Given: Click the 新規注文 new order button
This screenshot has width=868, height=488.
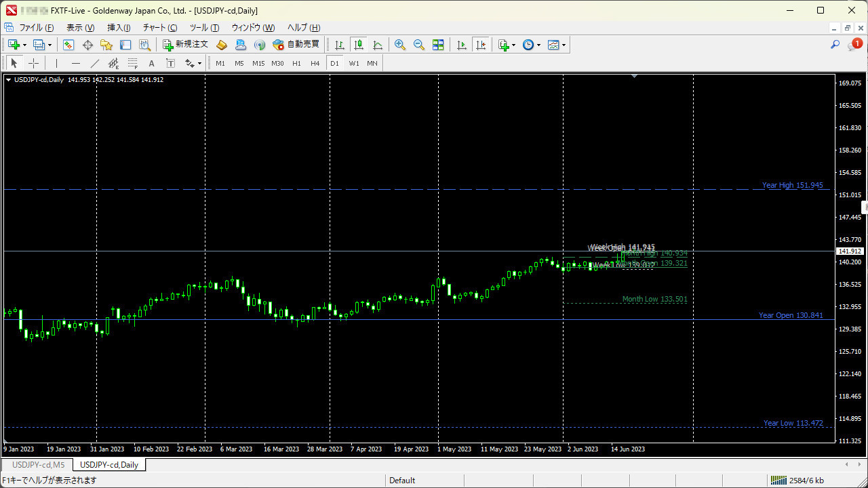Looking at the screenshot, I should click(x=185, y=45).
